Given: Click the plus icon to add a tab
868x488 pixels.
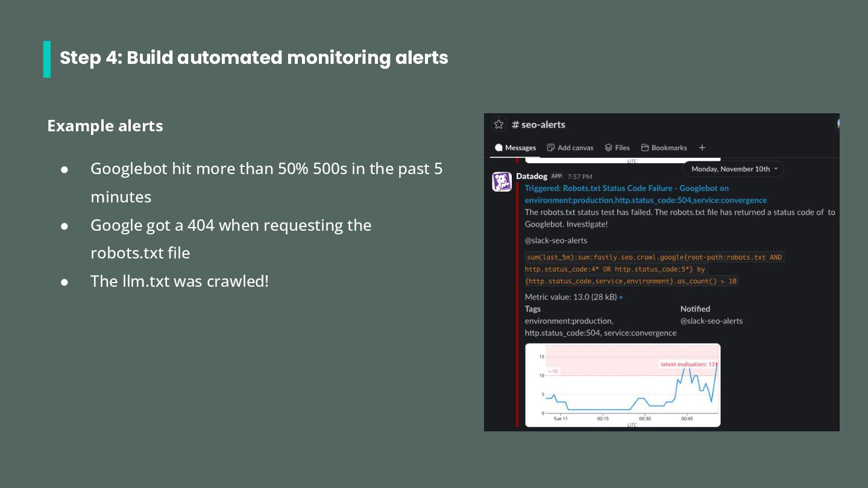Looking at the screenshot, I should pos(702,148).
